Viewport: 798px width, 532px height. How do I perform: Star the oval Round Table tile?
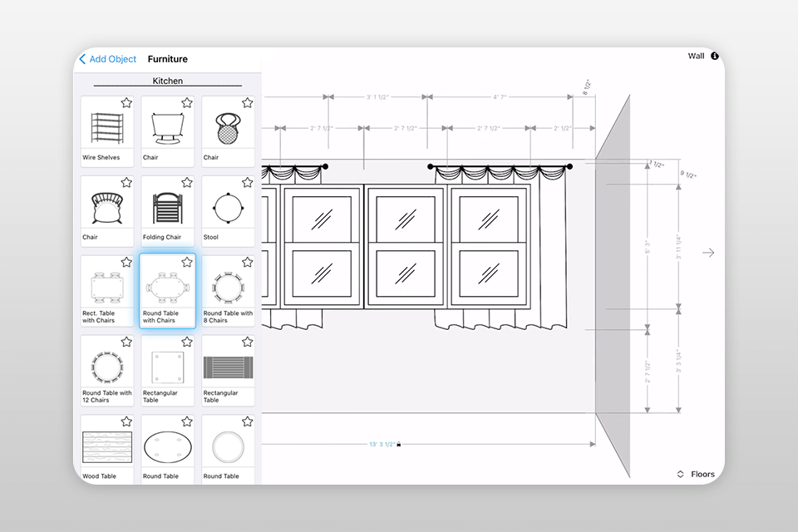(187, 421)
